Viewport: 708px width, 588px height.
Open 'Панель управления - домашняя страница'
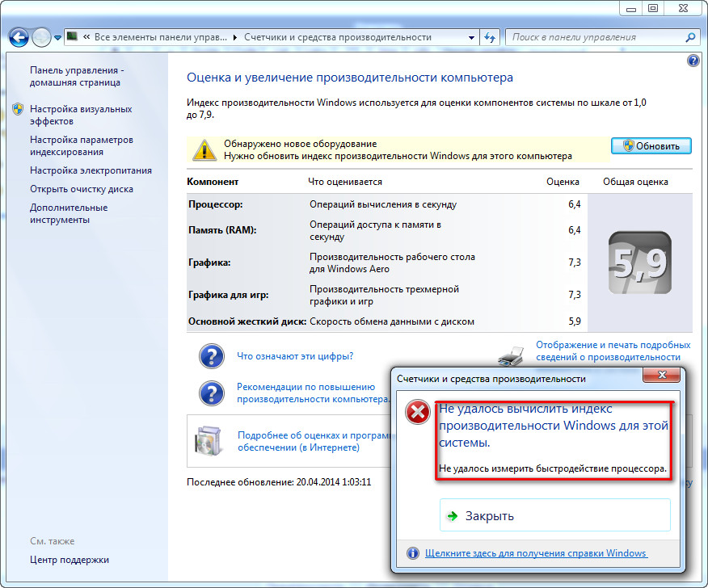77,76
